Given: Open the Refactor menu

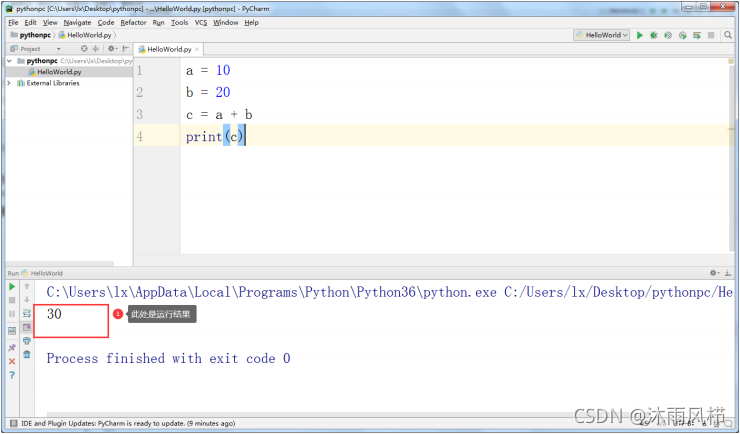Looking at the screenshot, I should pyautogui.click(x=133, y=23).
